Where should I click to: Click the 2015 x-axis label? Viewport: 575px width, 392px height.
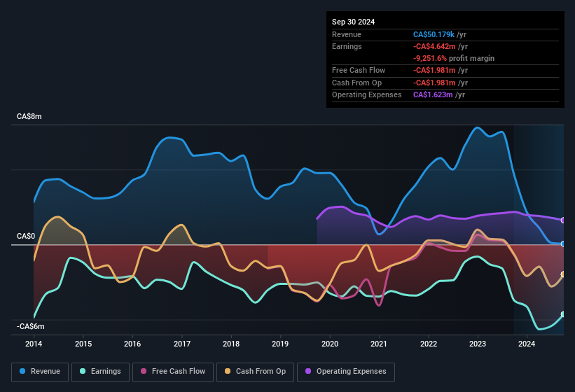tap(83, 344)
